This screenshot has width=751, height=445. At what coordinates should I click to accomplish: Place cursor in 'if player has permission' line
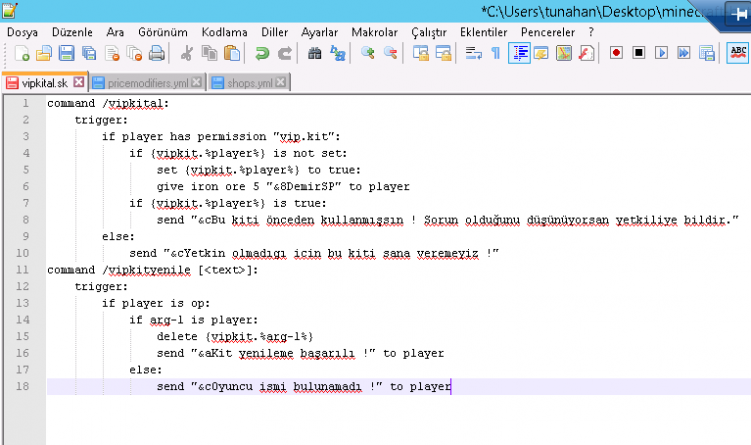point(221,137)
